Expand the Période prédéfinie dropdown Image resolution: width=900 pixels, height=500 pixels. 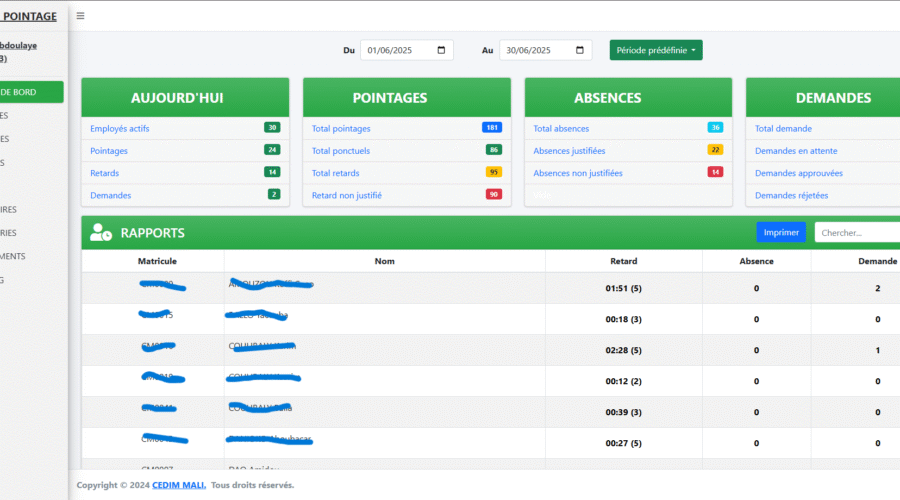pos(656,50)
